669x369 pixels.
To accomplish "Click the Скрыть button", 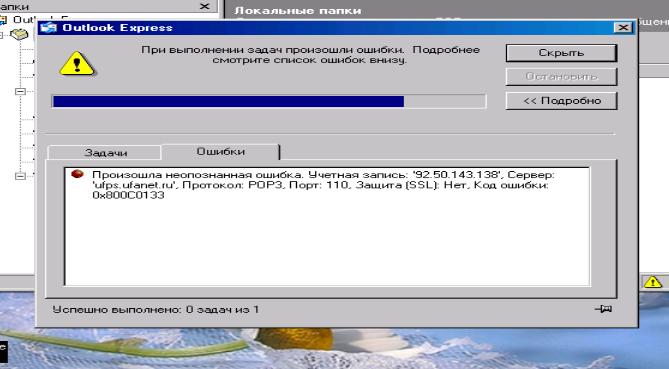I will (561, 53).
